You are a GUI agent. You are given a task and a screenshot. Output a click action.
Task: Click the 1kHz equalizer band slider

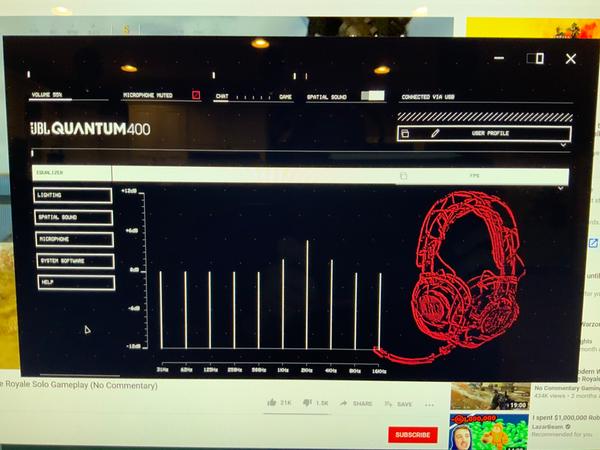(x=283, y=304)
